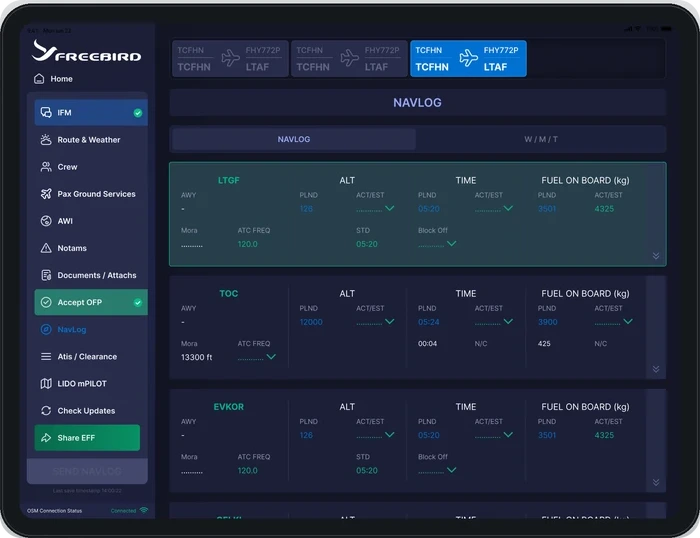Click the Route & Weather cloud icon
700x538 pixels.
(x=46, y=140)
